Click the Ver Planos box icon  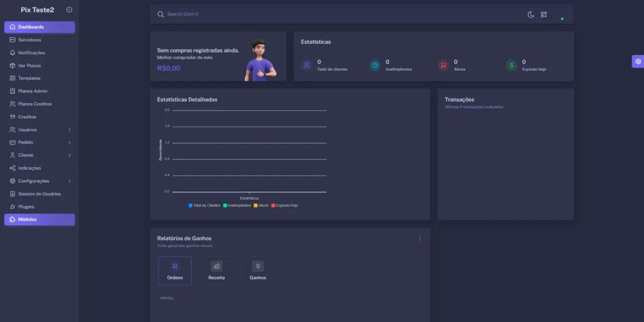12,66
